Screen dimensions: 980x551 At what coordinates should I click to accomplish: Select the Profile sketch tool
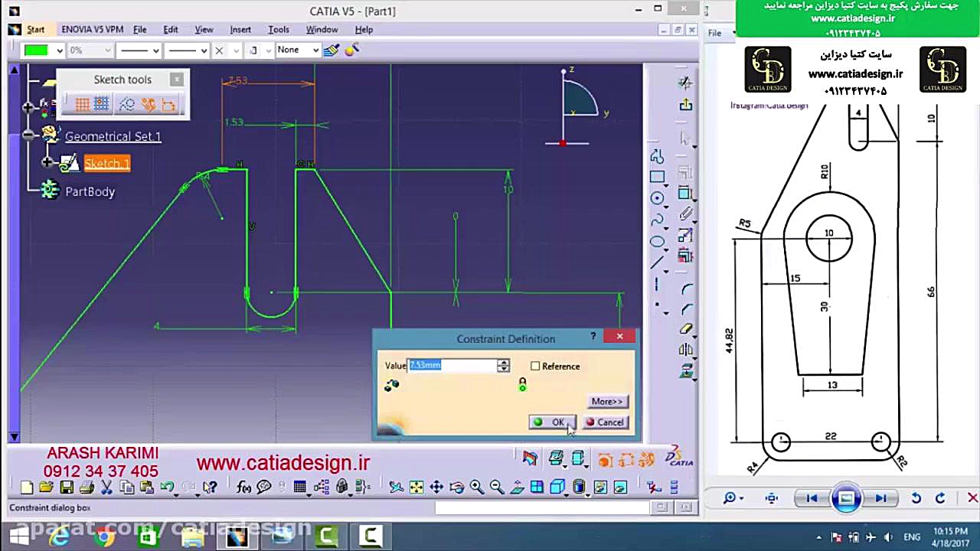(657, 156)
